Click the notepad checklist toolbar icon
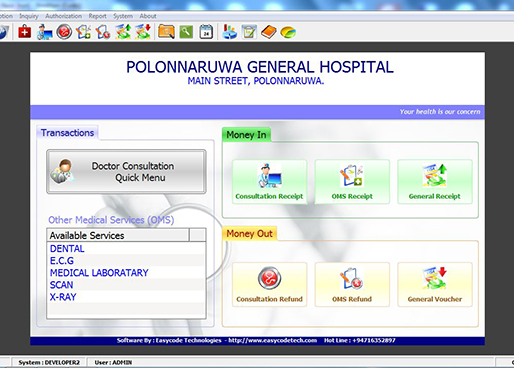The height and width of the screenshot is (368, 514). (249, 32)
